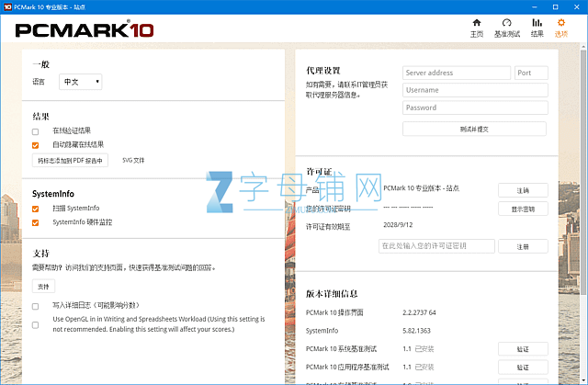Click the 注册 button
Image resolution: width=588 pixels, height=385 pixels.
coord(523,246)
